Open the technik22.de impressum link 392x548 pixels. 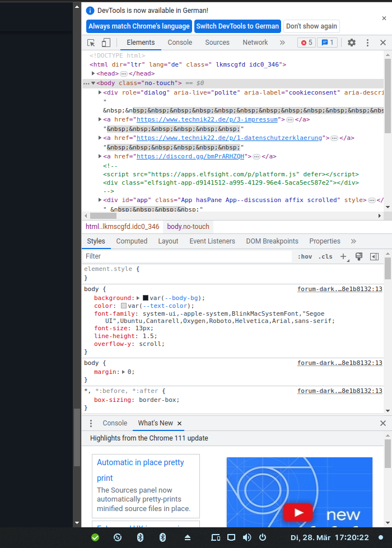pos(207,120)
